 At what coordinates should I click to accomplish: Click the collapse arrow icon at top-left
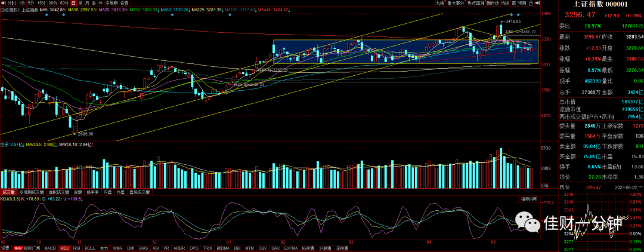(4, 3)
